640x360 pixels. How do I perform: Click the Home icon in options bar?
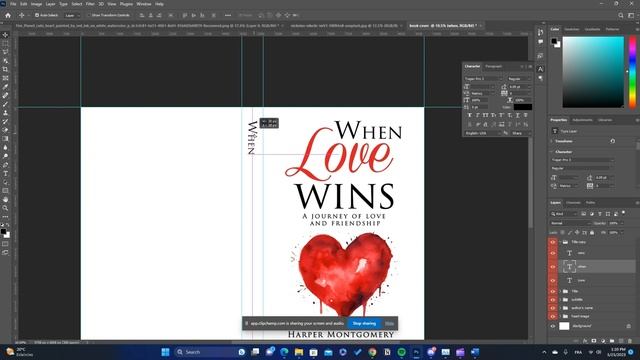(x=8, y=15)
